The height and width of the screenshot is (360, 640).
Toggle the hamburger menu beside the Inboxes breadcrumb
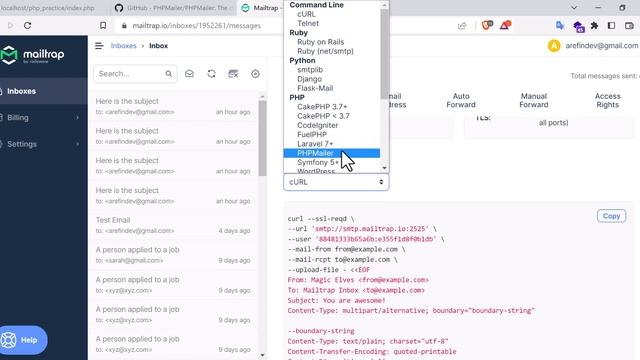click(x=99, y=46)
